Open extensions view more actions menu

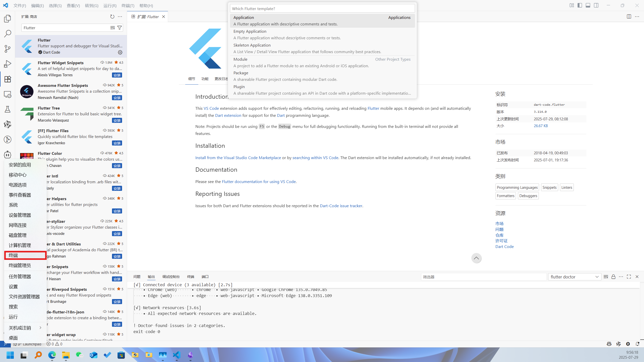click(x=120, y=17)
